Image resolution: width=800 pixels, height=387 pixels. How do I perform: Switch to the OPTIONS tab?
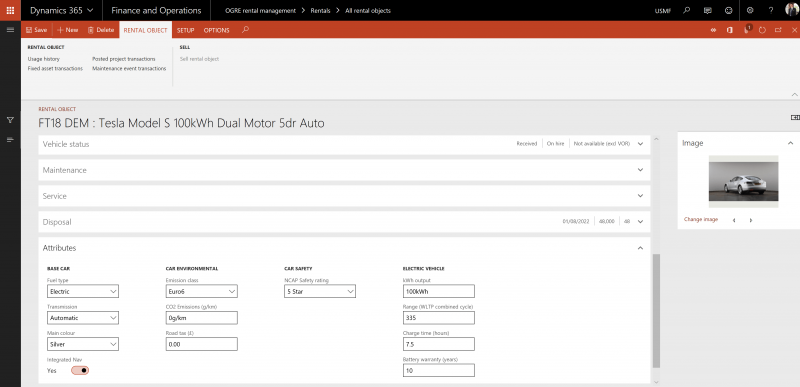click(217, 30)
